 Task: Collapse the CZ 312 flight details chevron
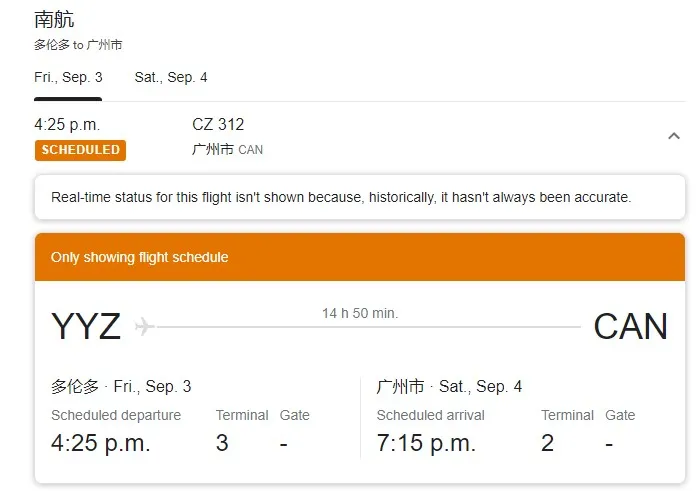click(x=674, y=136)
